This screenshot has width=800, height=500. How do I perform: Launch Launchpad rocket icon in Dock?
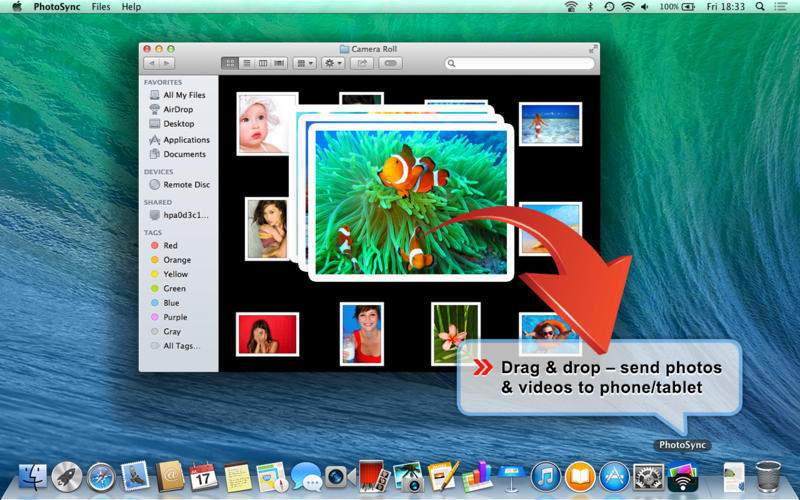pos(67,477)
